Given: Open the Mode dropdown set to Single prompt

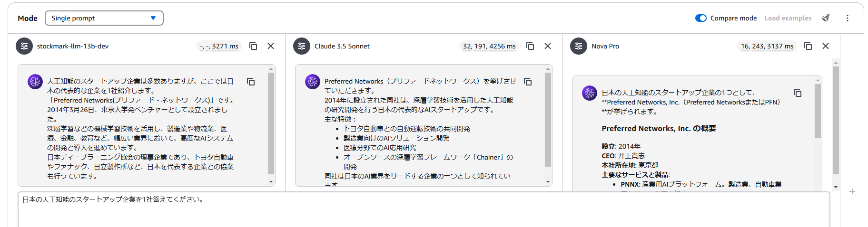Looking at the screenshot, I should (x=104, y=18).
